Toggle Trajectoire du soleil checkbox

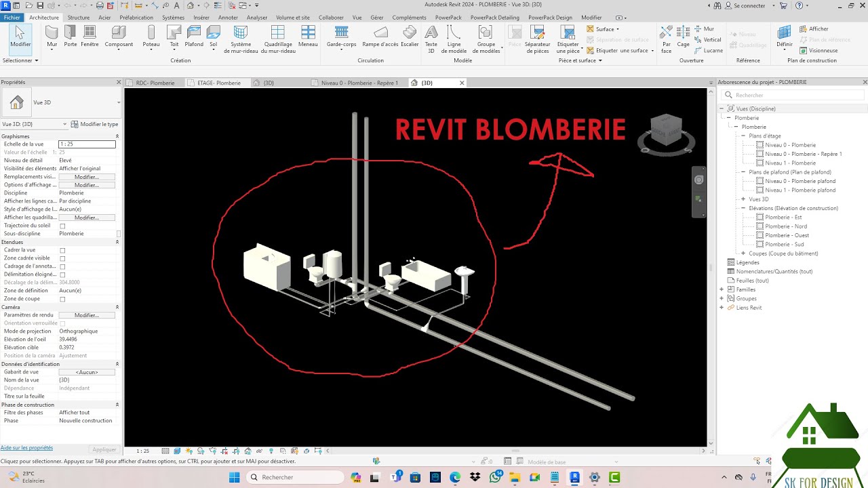point(62,226)
